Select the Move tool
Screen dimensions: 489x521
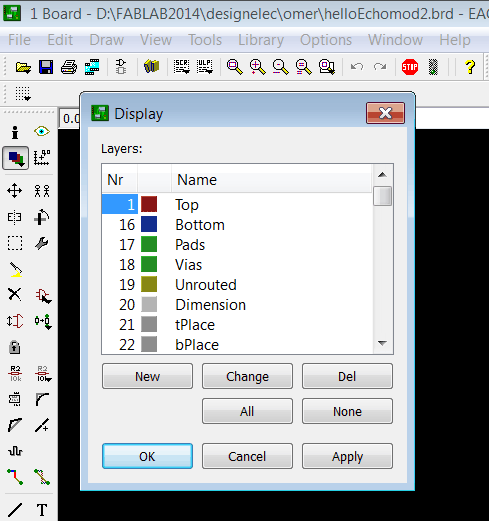[15, 191]
